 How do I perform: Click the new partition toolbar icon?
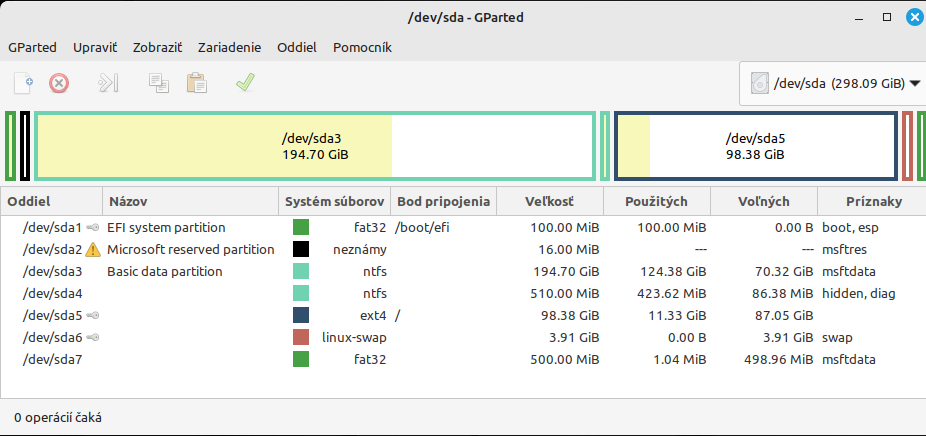(24, 83)
